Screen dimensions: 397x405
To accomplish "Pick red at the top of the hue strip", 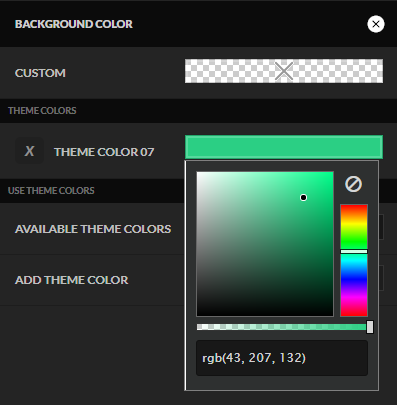I will (354, 207).
